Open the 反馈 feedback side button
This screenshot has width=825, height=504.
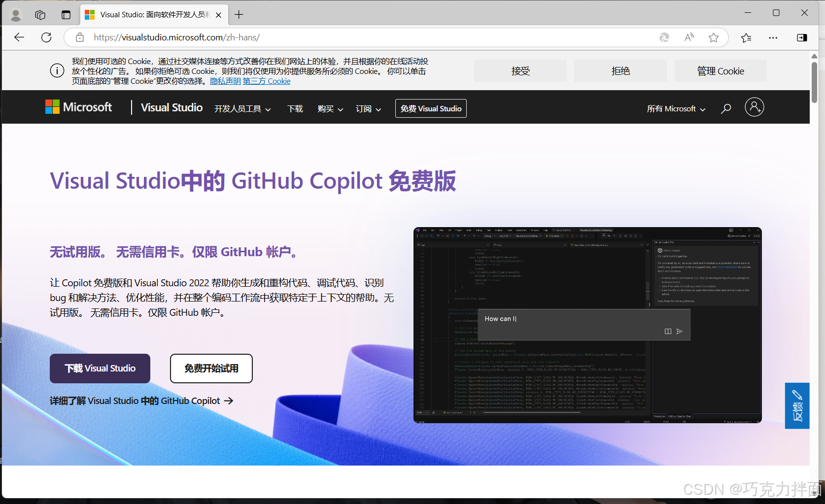(797, 405)
